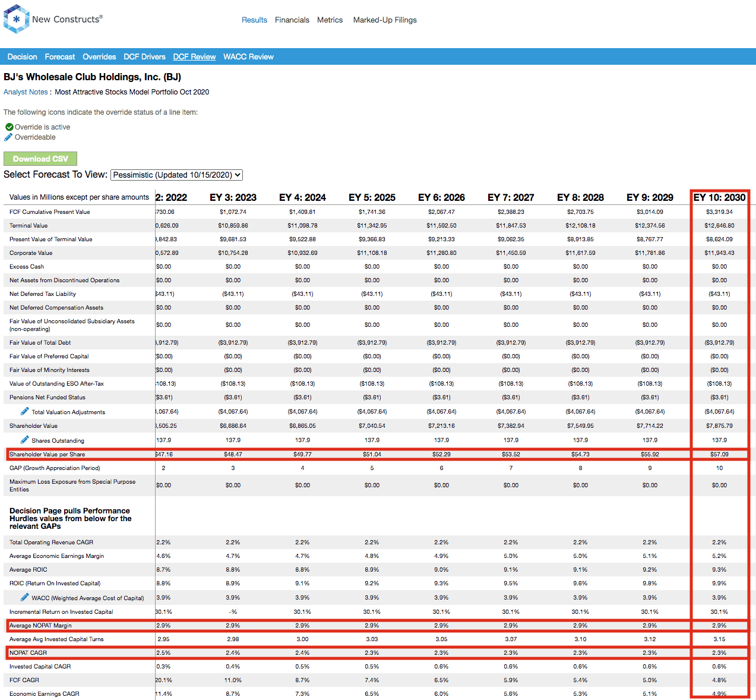Click the $3,319.34 FCF present value cell
The height and width of the screenshot is (700, 756).
point(719,212)
